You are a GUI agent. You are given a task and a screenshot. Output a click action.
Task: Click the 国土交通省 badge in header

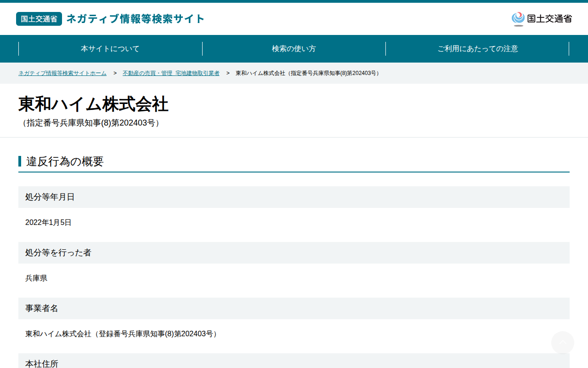[39, 19]
